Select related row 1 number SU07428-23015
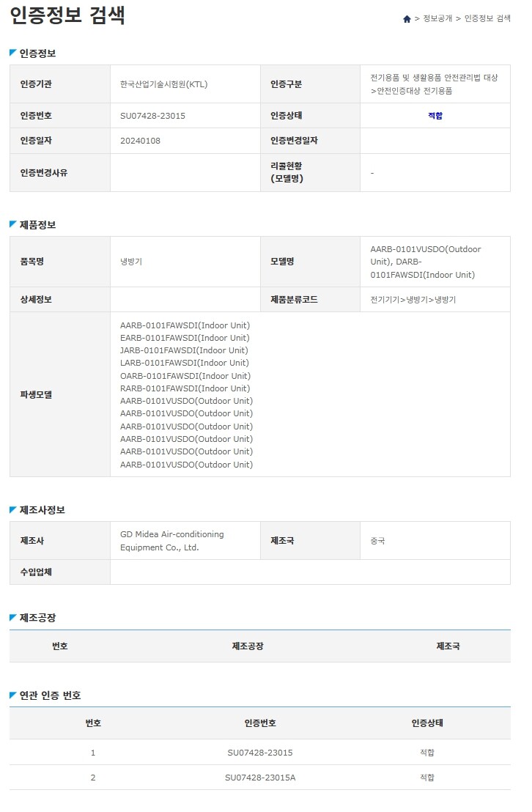This screenshot has width=532, height=812. 260,753
